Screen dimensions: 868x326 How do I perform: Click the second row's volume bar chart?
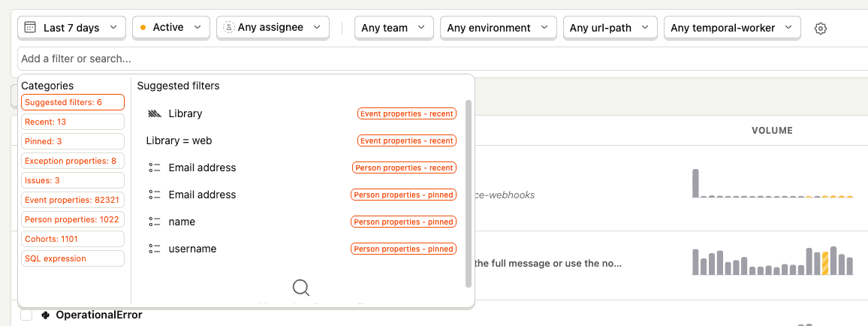pyautogui.click(x=772, y=261)
